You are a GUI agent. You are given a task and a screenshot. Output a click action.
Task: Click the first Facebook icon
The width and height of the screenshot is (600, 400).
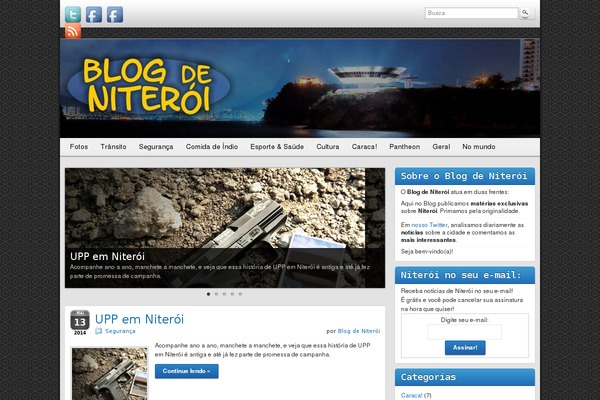[x=93, y=14]
